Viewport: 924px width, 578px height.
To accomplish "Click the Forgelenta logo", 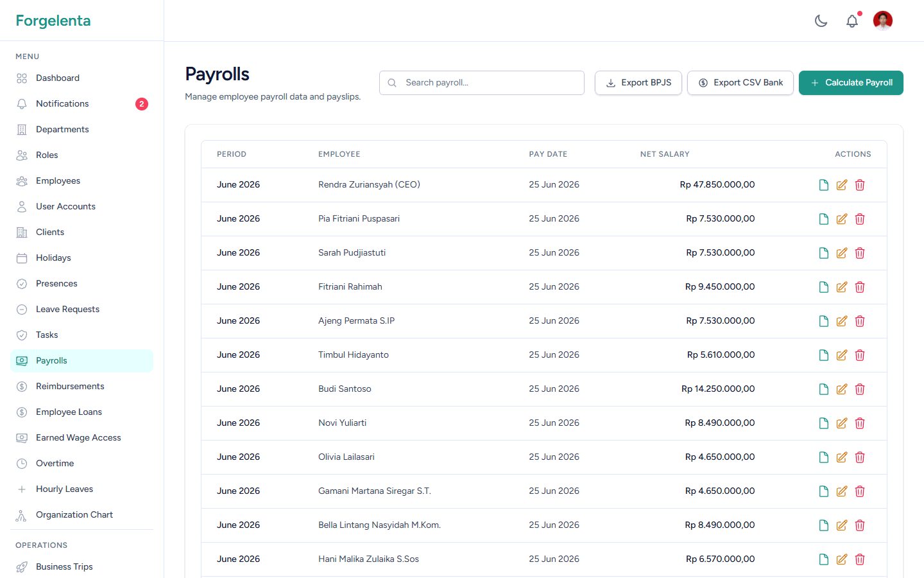I will pyautogui.click(x=53, y=21).
